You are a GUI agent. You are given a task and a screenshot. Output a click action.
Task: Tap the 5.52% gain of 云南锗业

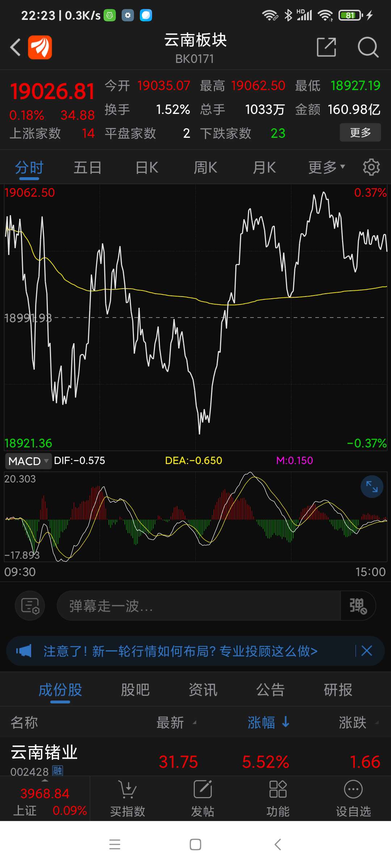[x=265, y=762]
